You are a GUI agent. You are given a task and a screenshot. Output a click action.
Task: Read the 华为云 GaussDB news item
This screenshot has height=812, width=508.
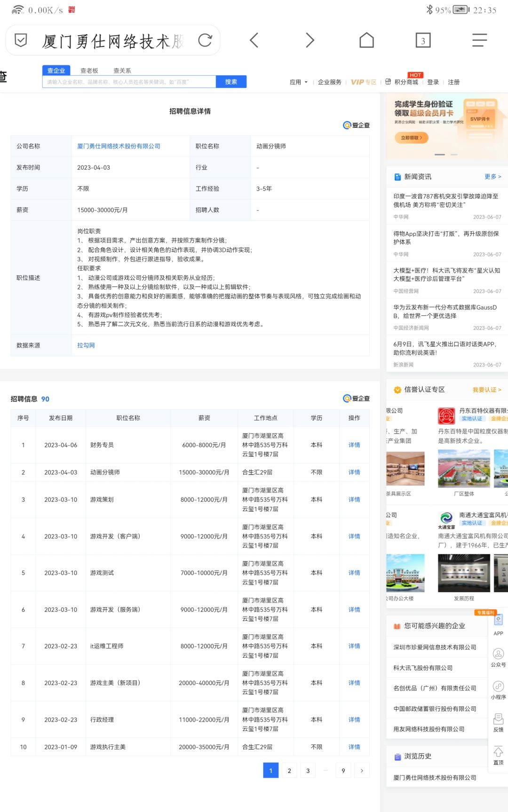pyautogui.click(x=445, y=312)
